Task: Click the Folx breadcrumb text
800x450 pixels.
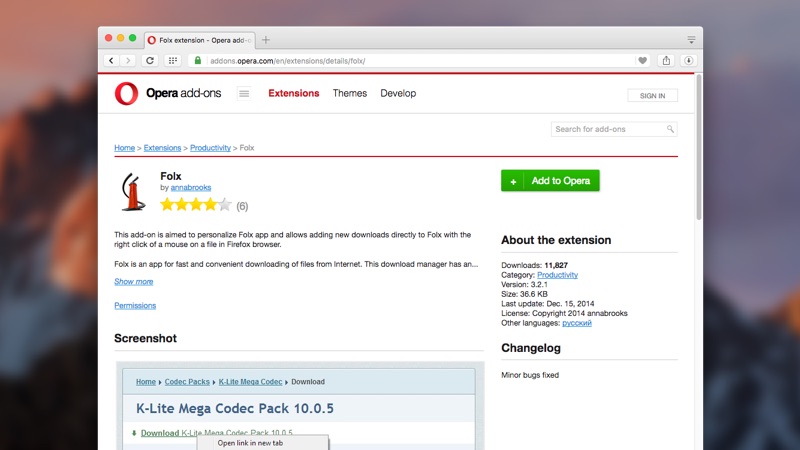Action: tap(247, 147)
